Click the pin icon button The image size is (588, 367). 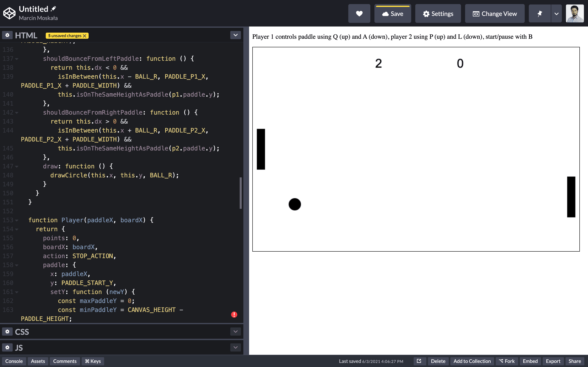539,14
